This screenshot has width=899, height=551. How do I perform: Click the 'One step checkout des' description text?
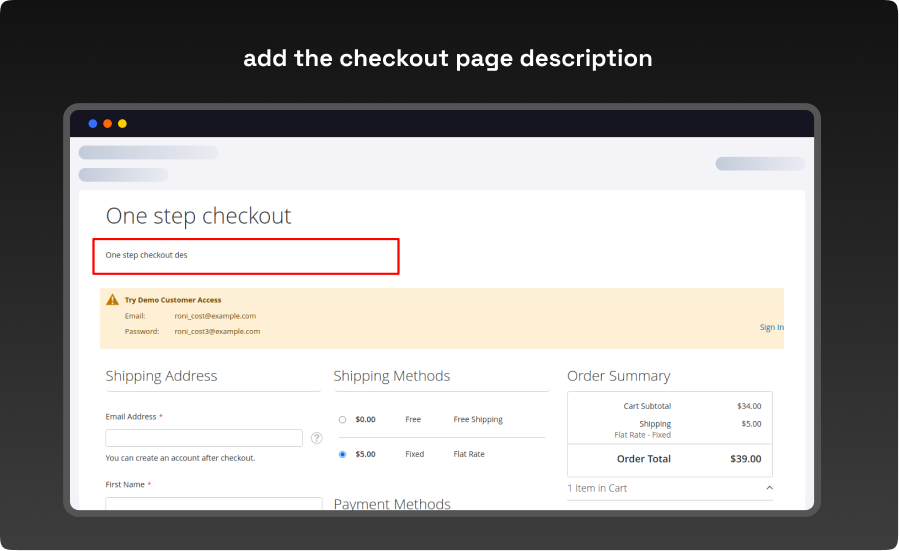tap(147, 255)
